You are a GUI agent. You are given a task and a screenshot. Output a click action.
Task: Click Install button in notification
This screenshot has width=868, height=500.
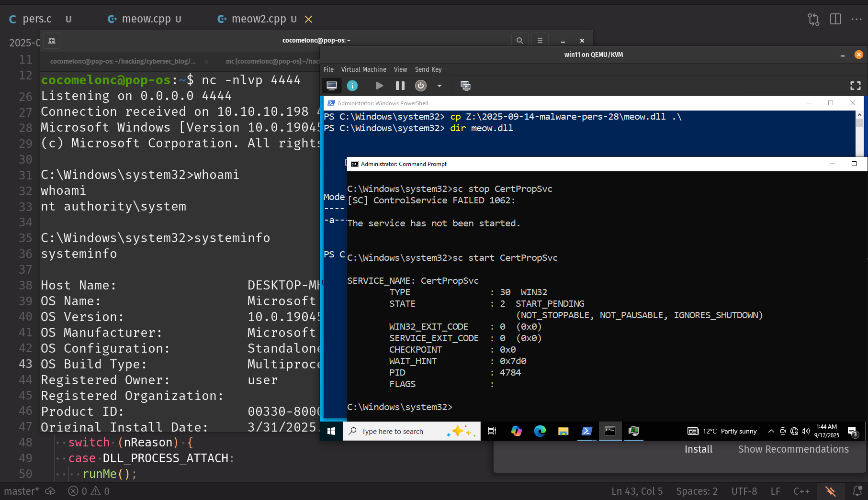(x=699, y=449)
